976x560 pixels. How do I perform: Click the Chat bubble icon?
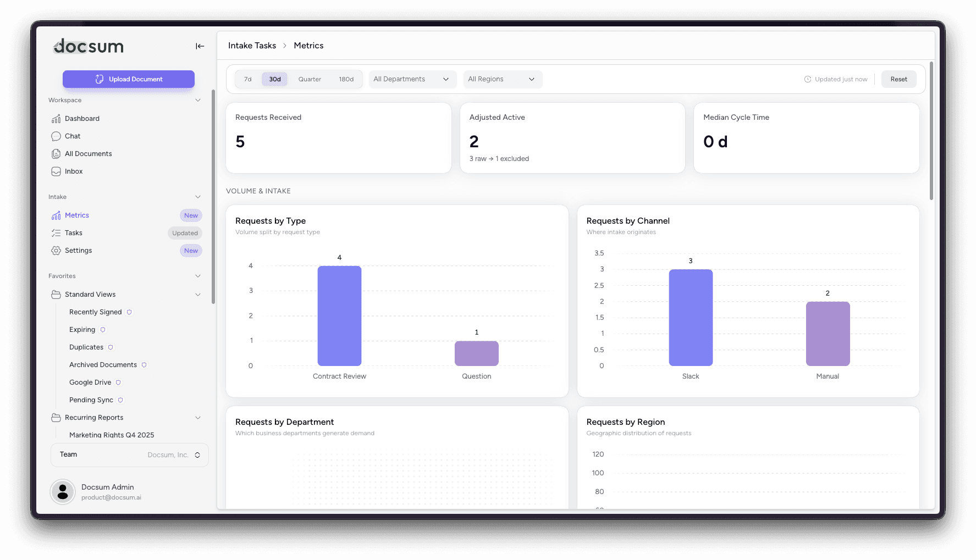(56, 136)
